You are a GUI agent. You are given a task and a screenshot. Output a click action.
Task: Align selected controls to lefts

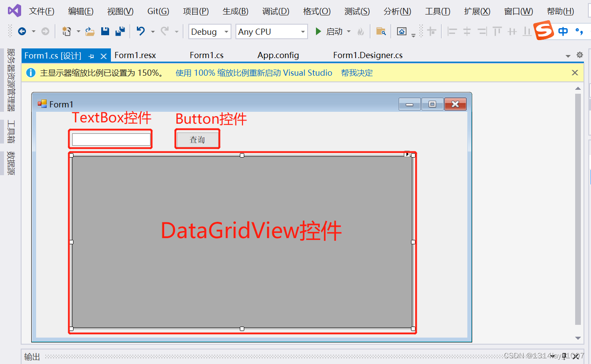(x=452, y=31)
